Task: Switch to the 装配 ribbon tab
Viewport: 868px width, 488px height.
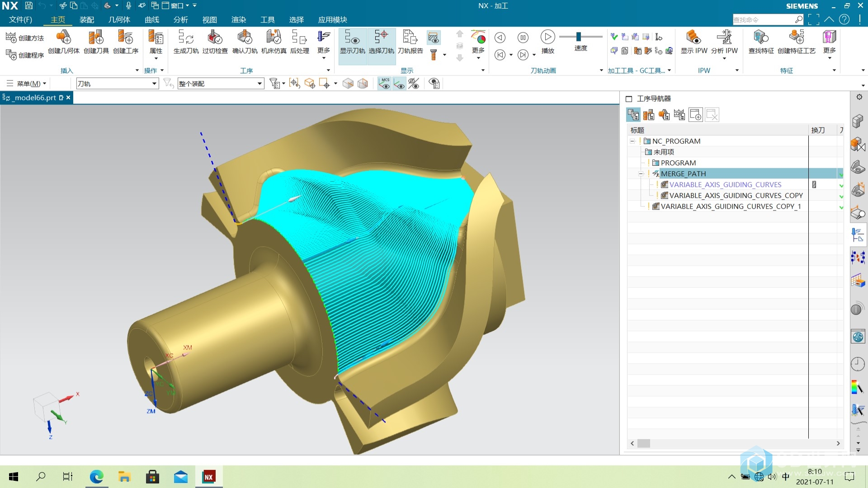Action: [x=87, y=19]
